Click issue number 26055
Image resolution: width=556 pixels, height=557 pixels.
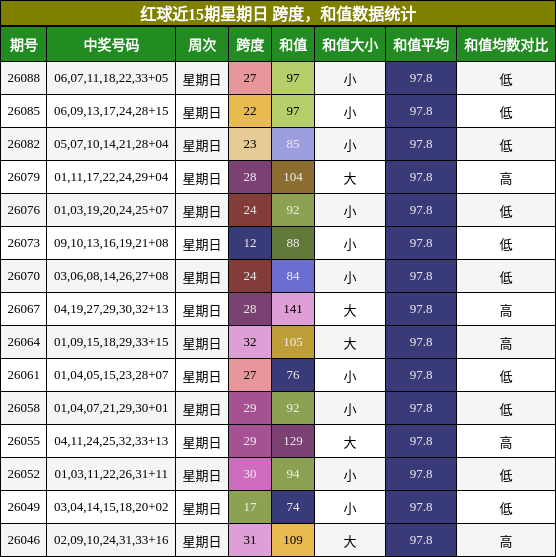click(x=23, y=441)
